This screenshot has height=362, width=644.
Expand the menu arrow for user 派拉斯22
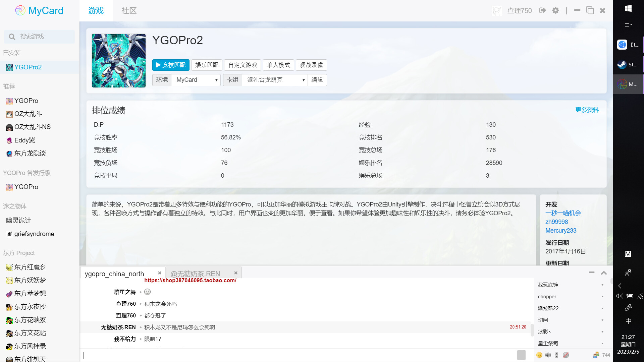[x=602, y=308]
